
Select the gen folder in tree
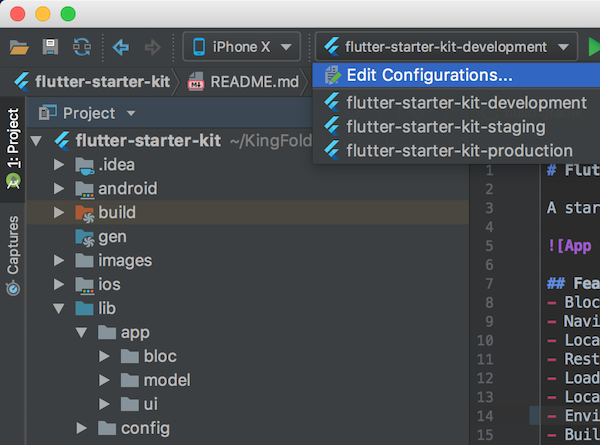111,236
